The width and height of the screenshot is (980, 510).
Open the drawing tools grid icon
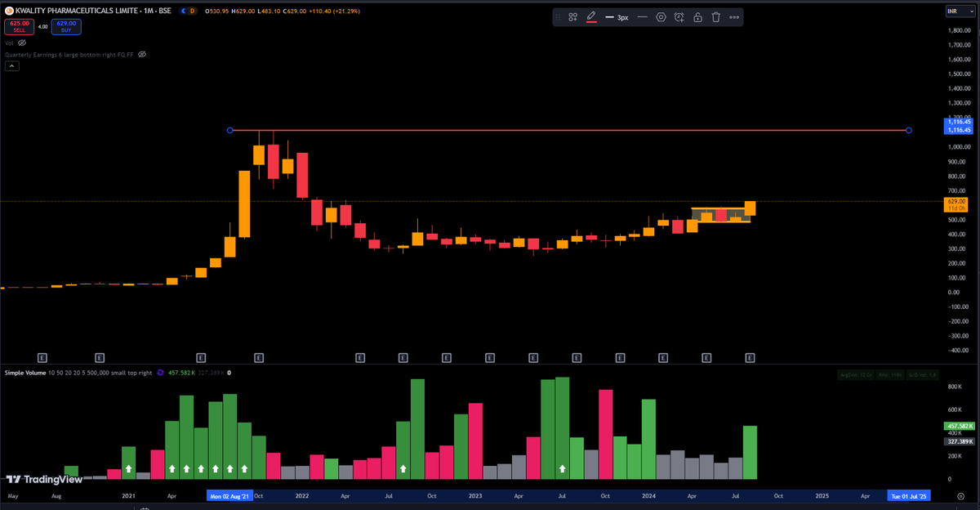point(572,16)
